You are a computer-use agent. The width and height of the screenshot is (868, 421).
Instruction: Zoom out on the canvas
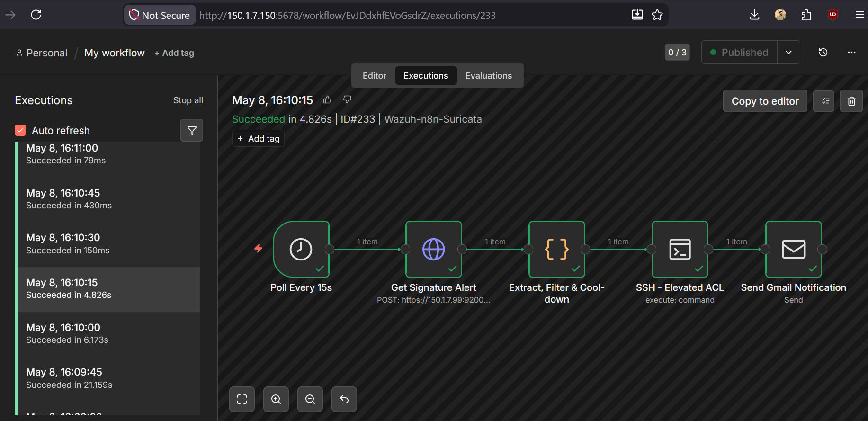[310, 399]
